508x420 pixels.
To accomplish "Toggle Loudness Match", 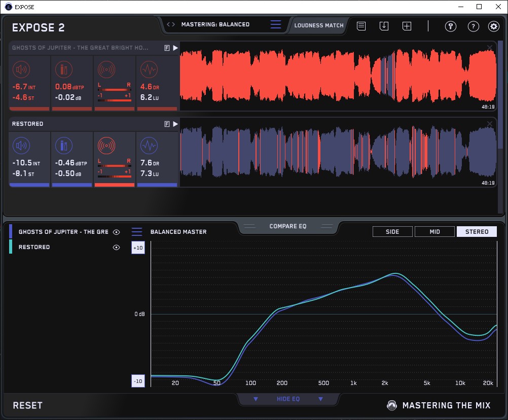I will coord(319,25).
